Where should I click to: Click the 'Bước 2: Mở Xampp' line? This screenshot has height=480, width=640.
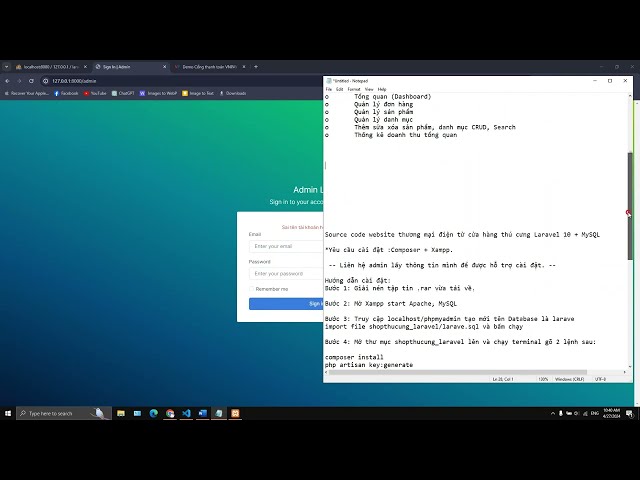click(x=391, y=304)
